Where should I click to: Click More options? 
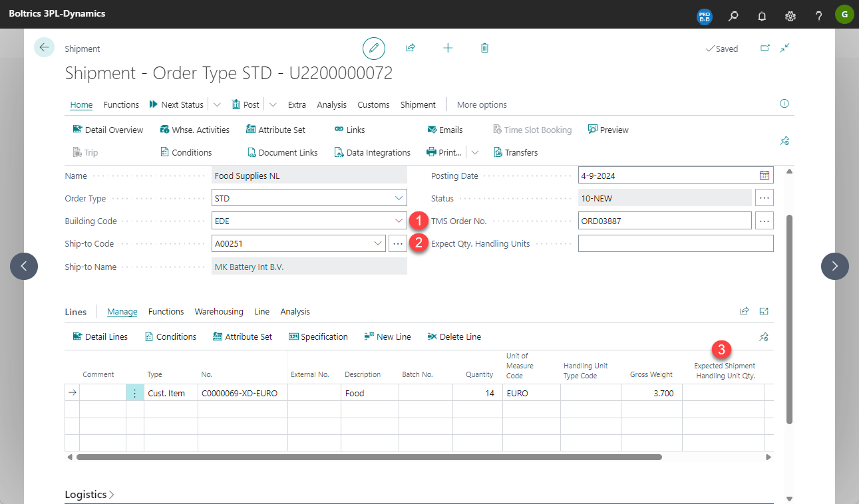coord(482,104)
